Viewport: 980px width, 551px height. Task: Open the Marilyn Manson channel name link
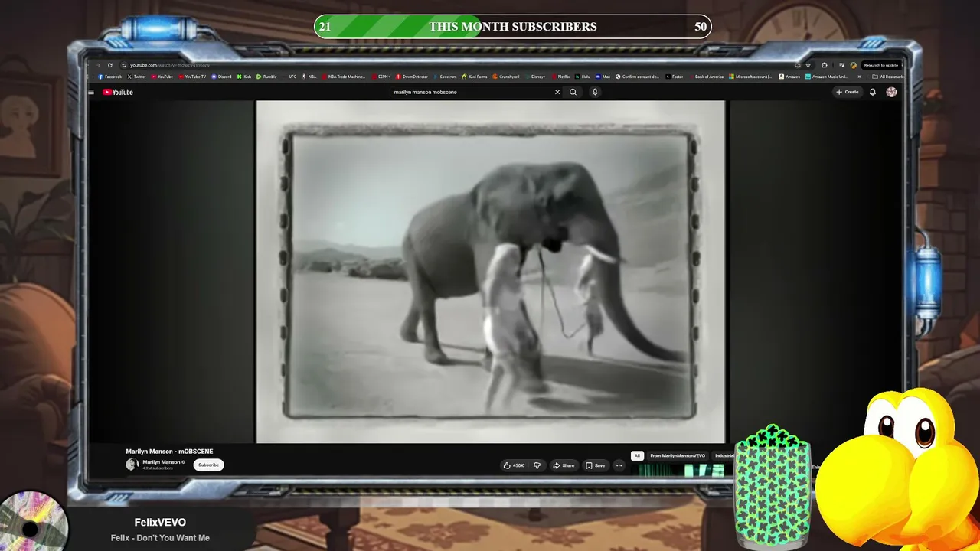162,462
